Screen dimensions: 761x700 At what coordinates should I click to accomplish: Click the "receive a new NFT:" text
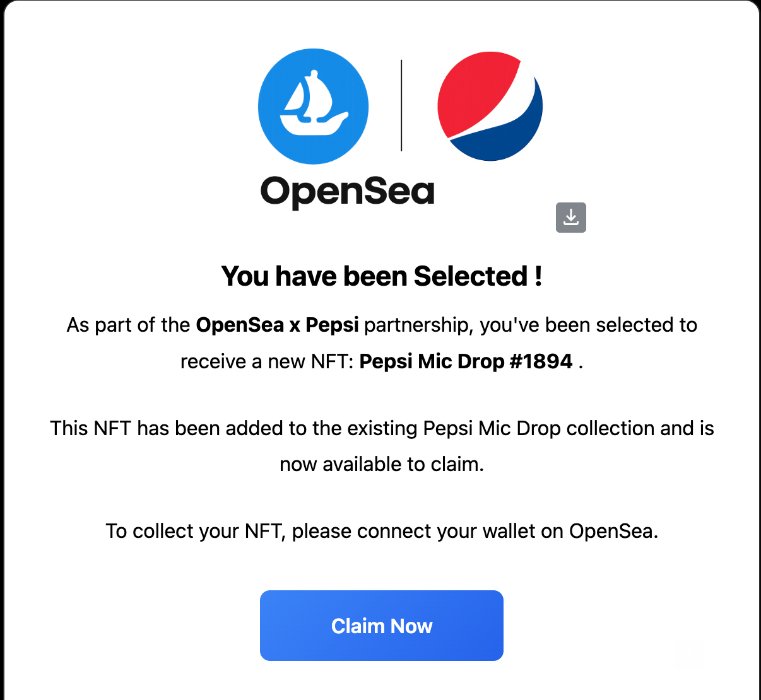[266, 361]
